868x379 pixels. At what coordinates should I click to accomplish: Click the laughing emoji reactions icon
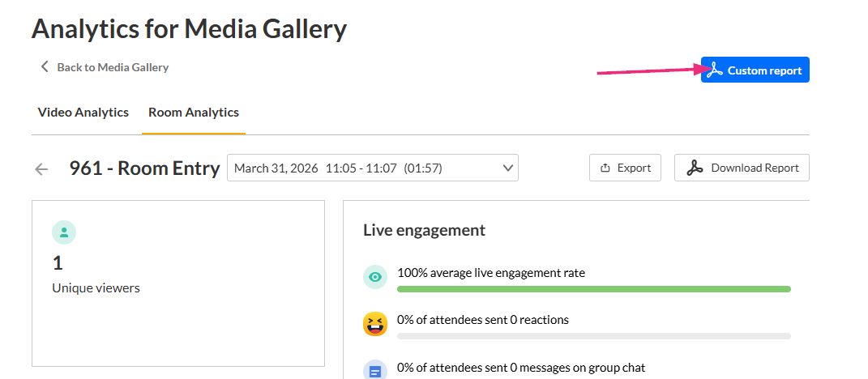pos(375,324)
